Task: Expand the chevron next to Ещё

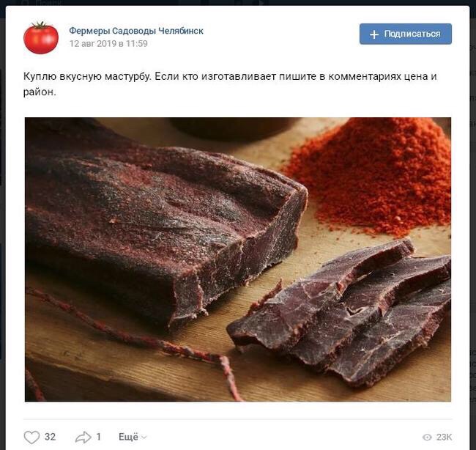Action: (x=144, y=438)
